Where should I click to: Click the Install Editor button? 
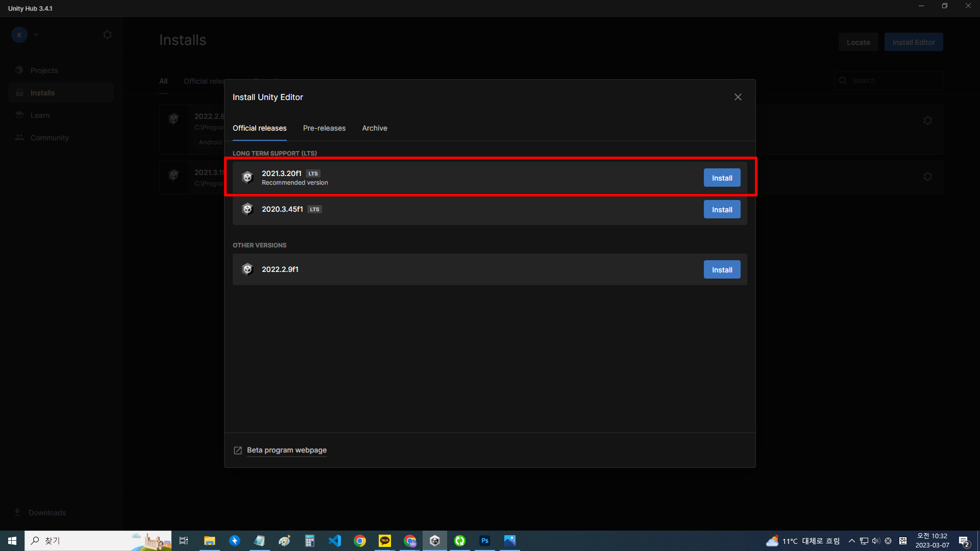914,42
